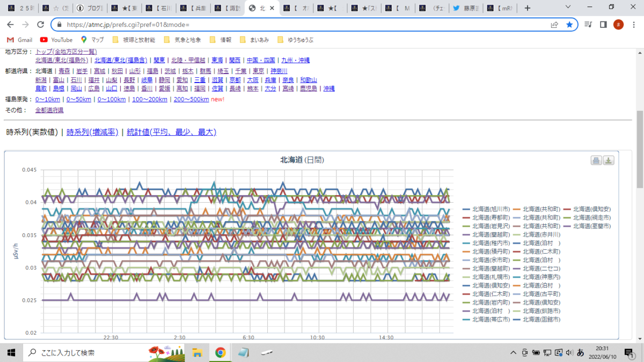
Task: Click the Japanese IME あ indicator
Action: (580, 352)
